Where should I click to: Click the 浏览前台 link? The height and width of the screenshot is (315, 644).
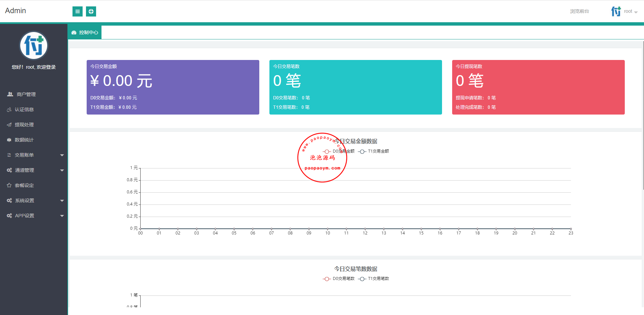[579, 11]
